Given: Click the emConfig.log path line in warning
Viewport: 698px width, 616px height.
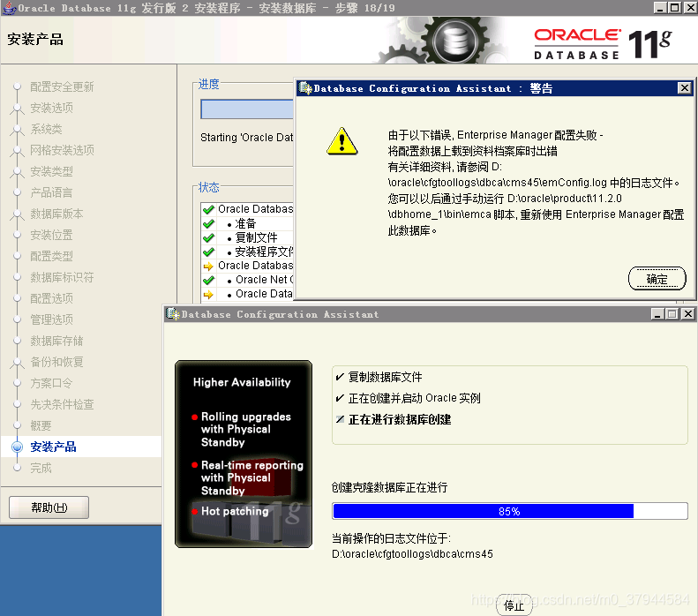Looking at the screenshot, I should (x=533, y=183).
